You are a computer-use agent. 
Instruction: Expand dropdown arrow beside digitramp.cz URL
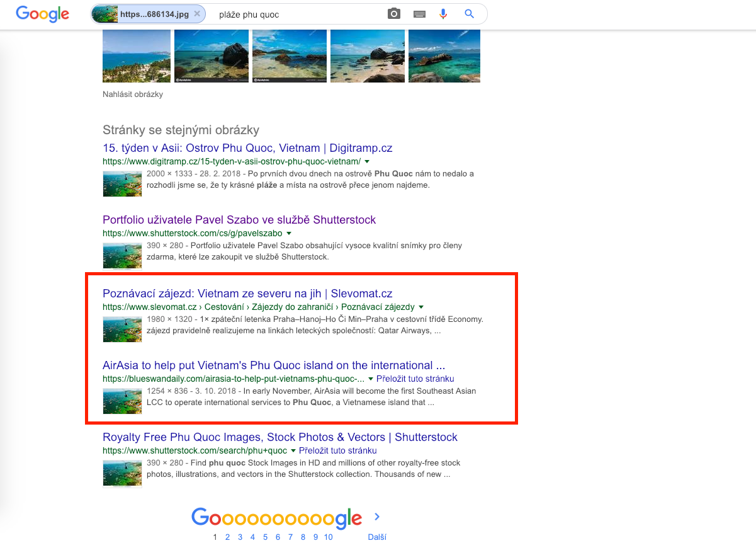[366, 162]
